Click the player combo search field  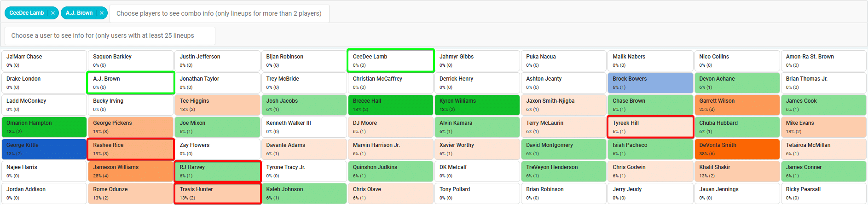click(x=219, y=13)
